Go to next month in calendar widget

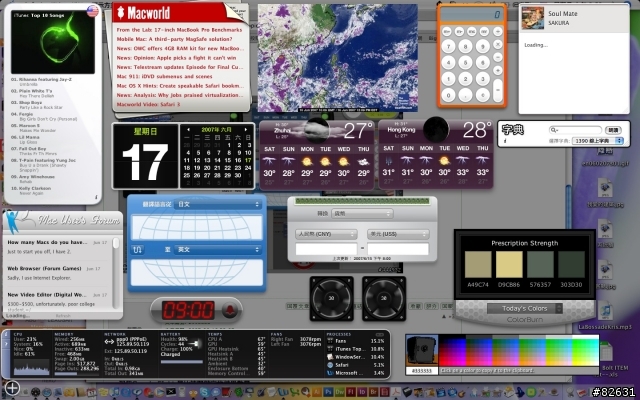pos(246,130)
